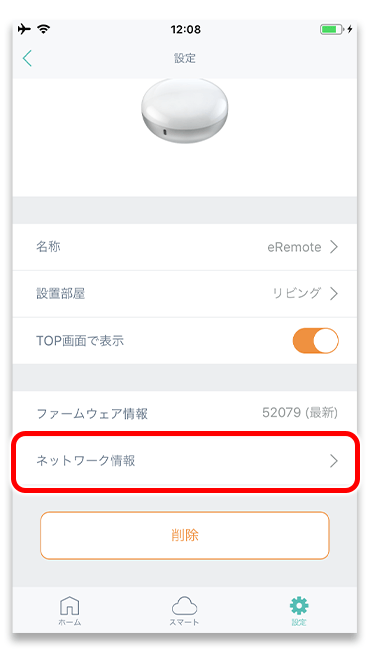Select the ネットワーク情報 row label
This screenshot has width=370, height=650.
pyautogui.click(x=86, y=461)
